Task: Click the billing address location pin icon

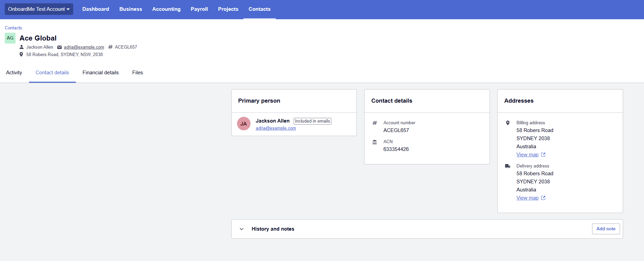Action: click(508, 123)
